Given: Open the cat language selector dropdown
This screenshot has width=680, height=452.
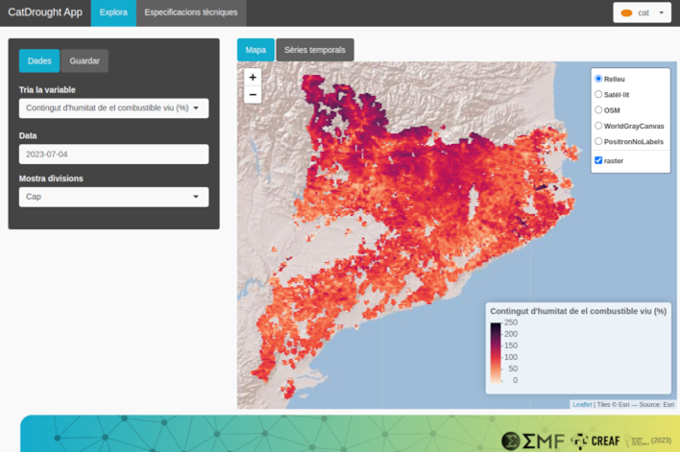Looking at the screenshot, I should tap(642, 13).
